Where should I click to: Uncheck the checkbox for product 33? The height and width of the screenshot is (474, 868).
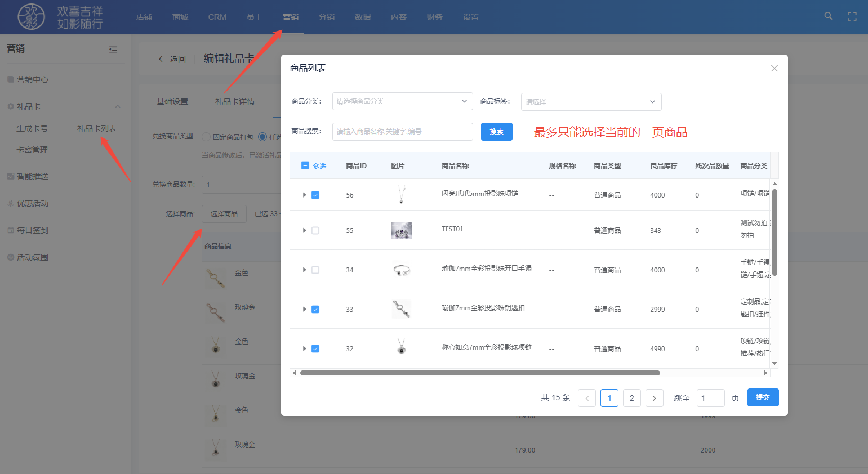[315, 310]
